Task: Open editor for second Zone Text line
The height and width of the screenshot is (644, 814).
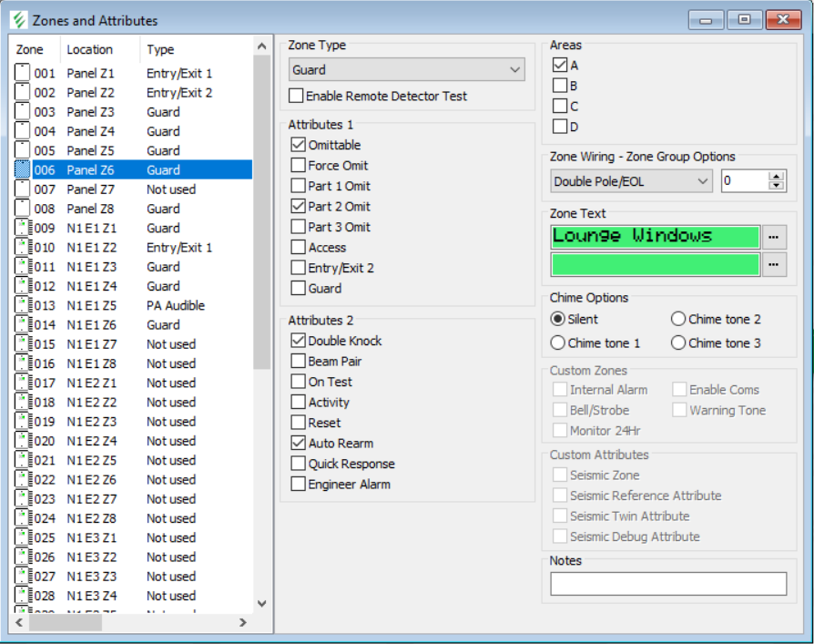Action: pyautogui.click(x=773, y=265)
